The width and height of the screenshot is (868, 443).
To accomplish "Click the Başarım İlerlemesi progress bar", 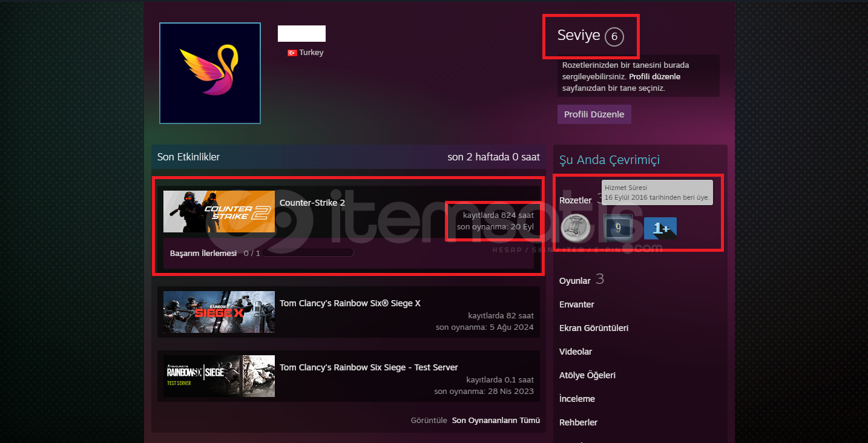I will 308,253.
